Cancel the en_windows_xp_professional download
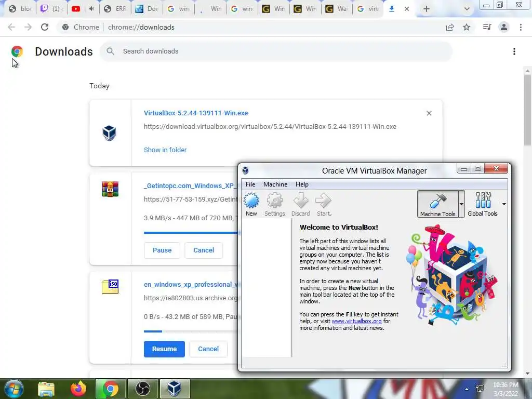The height and width of the screenshot is (399, 532). [x=208, y=349]
